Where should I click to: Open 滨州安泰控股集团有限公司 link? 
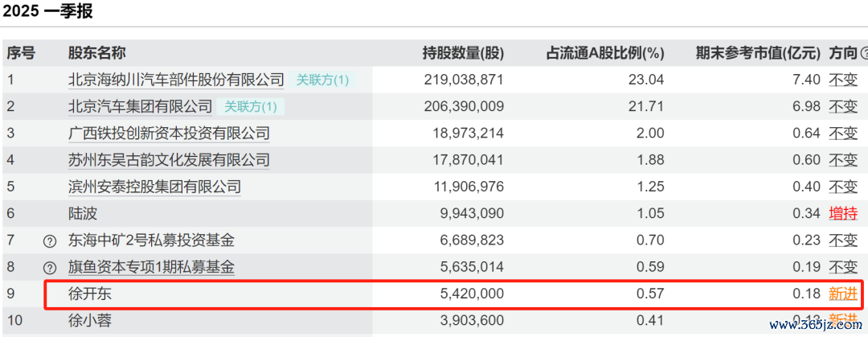155,187
